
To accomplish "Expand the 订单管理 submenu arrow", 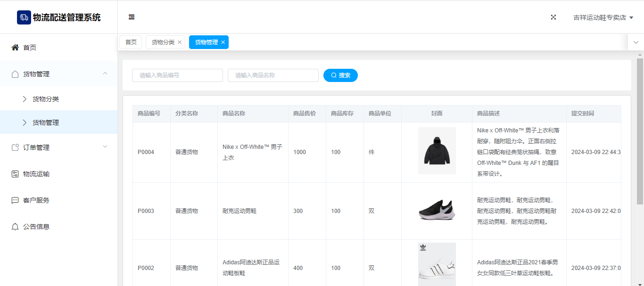I will (105, 147).
